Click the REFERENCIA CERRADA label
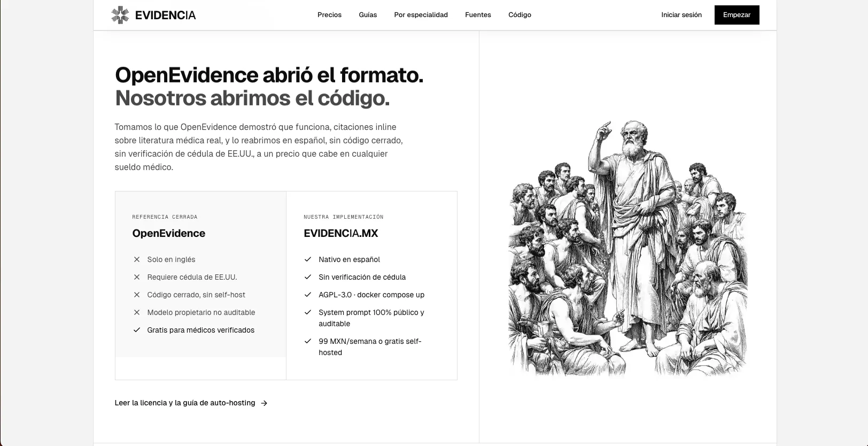Viewport: 868px width, 446px height. pos(165,217)
